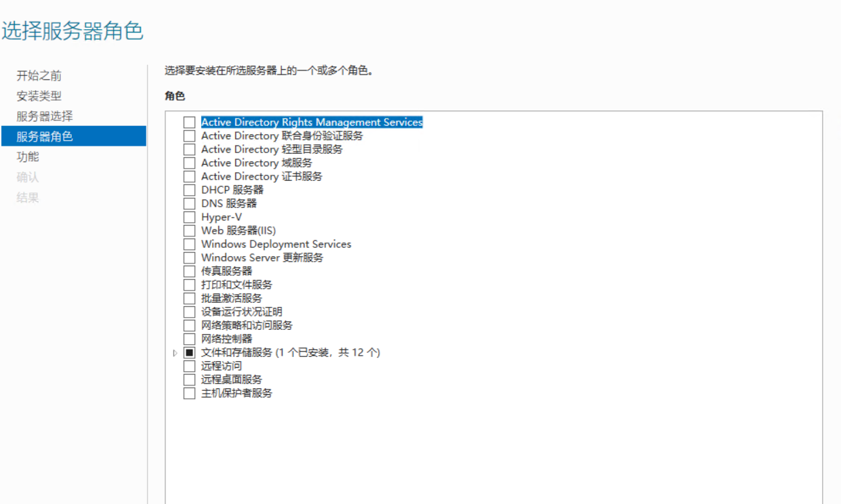Tick the Active Directory 轻型目录服务 checkbox

pos(189,150)
